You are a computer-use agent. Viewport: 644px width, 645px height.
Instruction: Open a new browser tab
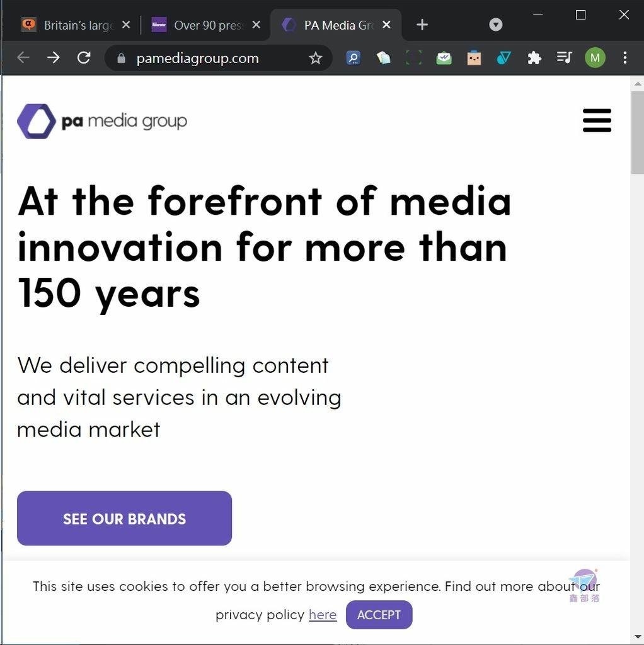click(x=422, y=25)
